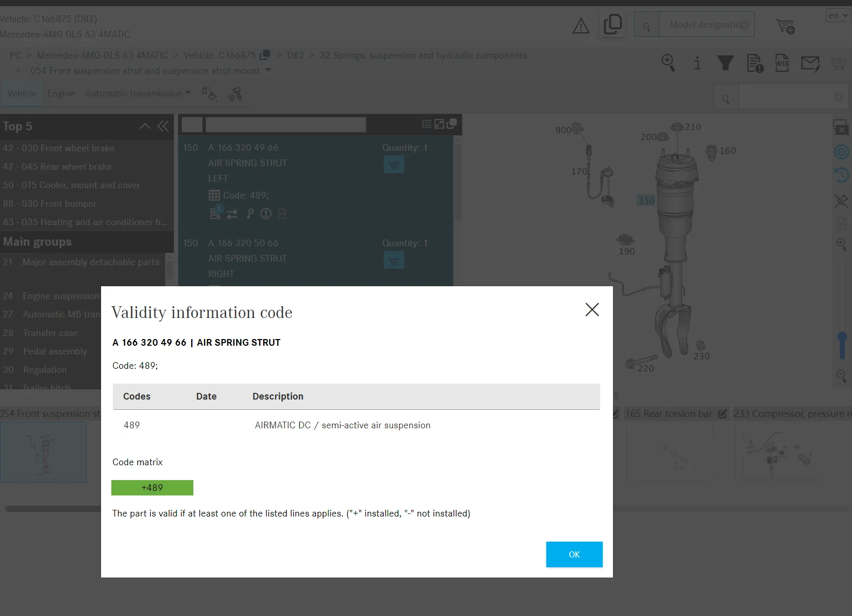Click the expand parts list icon

(439, 124)
